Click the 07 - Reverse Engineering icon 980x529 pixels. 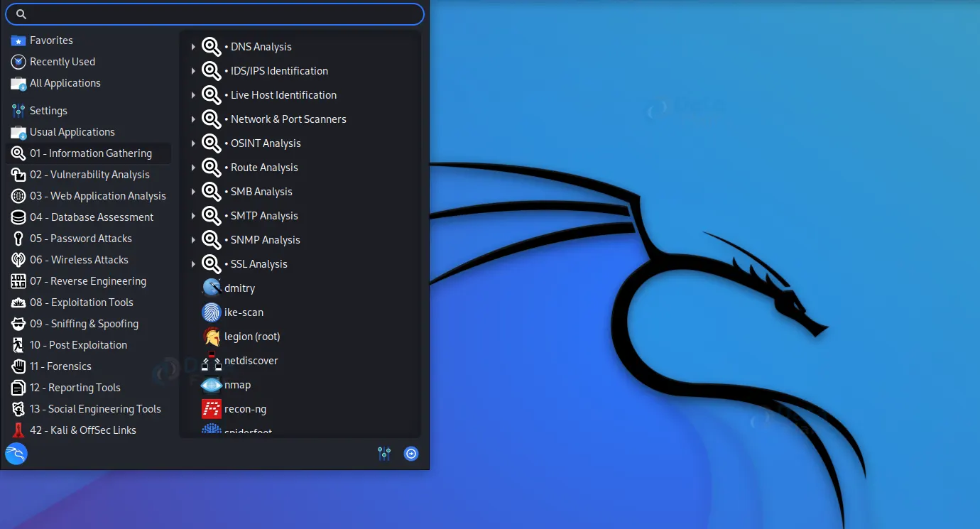point(18,281)
